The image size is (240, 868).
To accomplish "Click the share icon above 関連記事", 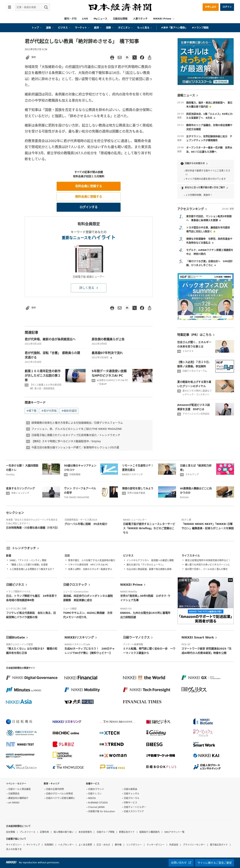I will [150, 308].
